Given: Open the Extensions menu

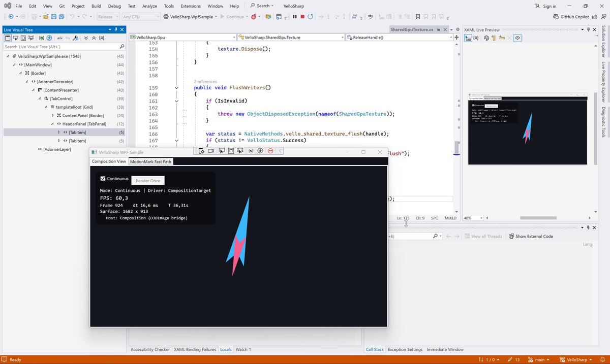Looking at the screenshot, I should click(x=191, y=6).
